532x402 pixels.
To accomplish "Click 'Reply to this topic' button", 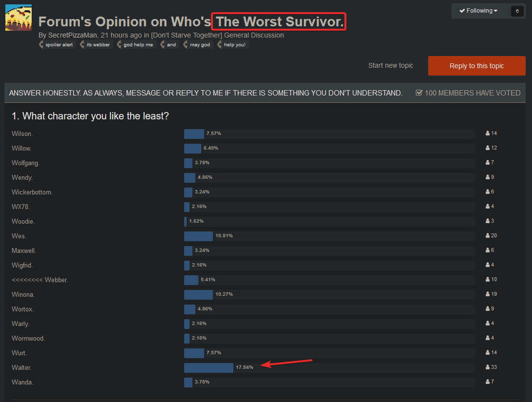I will 476,66.
